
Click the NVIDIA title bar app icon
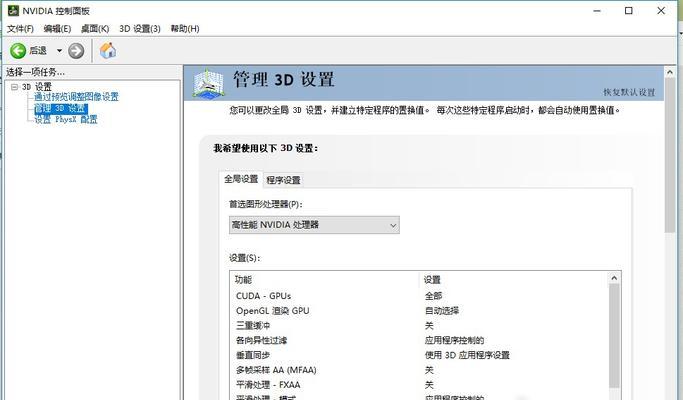[x=13, y=10]
